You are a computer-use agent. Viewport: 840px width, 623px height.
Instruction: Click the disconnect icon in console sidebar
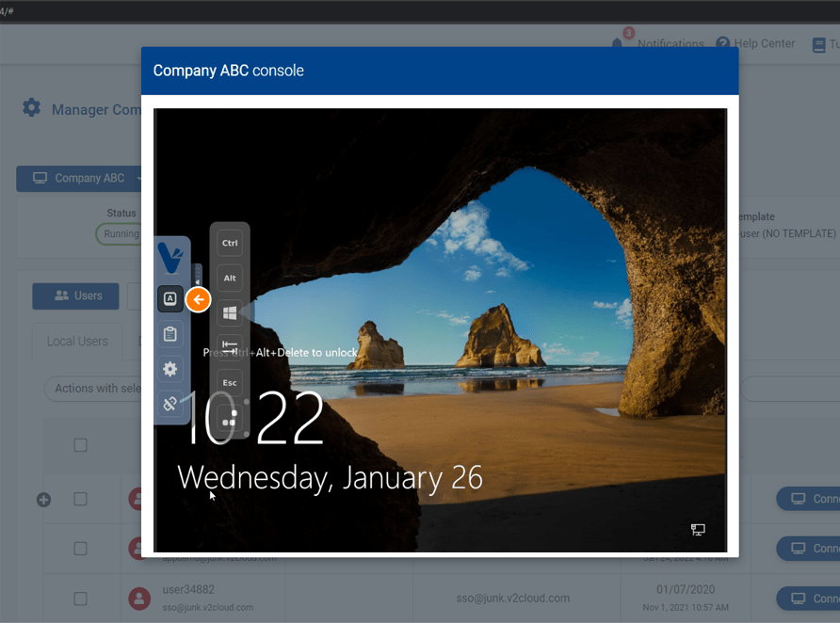point(170,404)
